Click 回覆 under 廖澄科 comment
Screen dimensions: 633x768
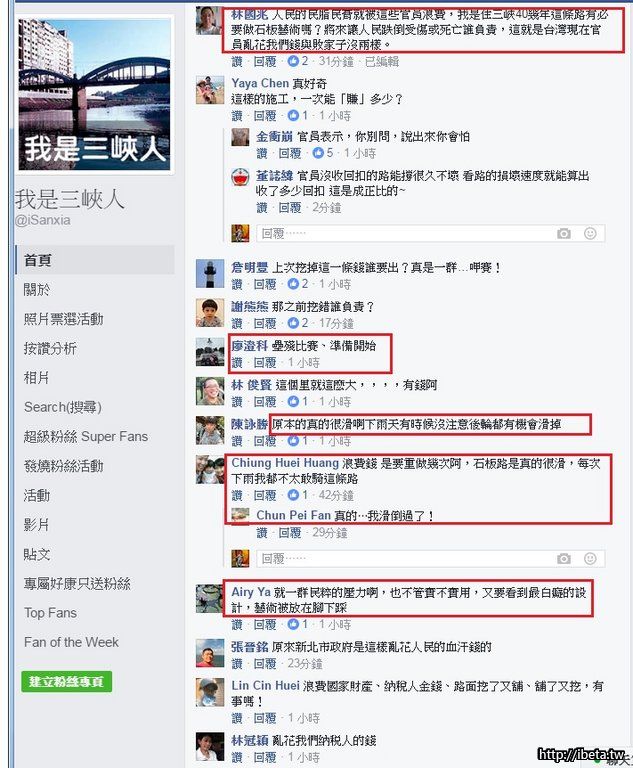(265, 362)
